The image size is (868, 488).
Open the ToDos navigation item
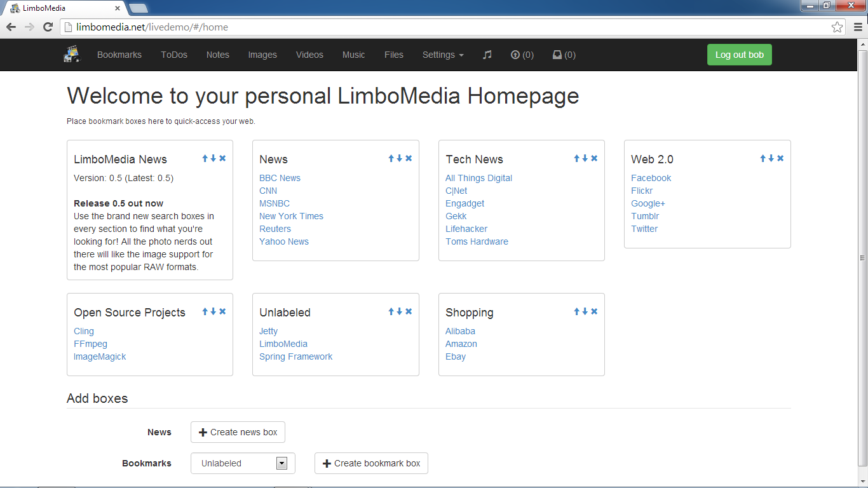click(x=174, y=55)
